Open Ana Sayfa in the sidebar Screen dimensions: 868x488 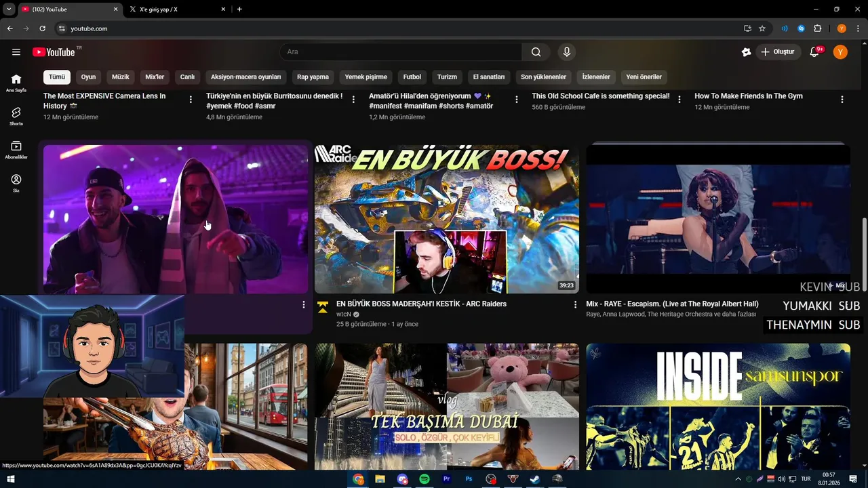(16, 83)
